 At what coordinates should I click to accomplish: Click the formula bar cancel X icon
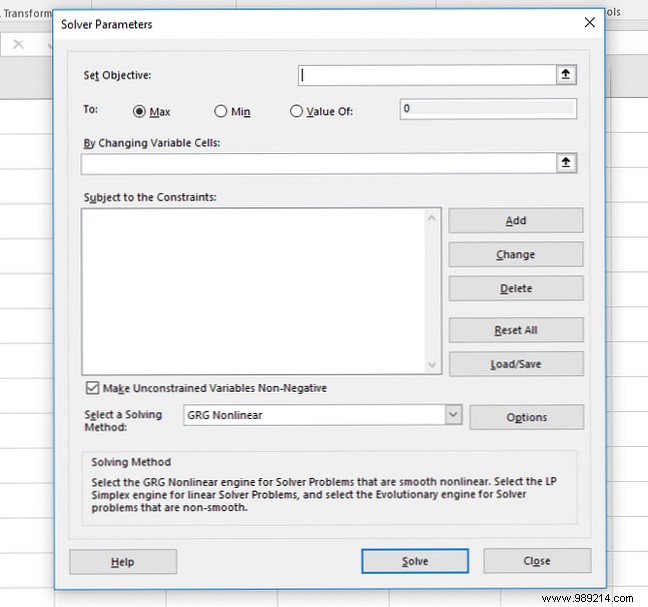pyautogui.click(x=18, y=44)
